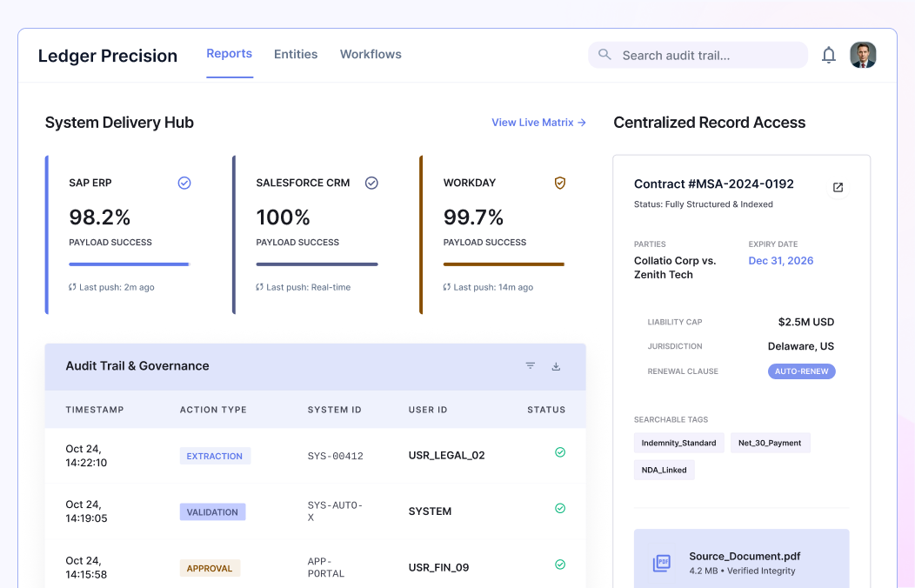Click the Salesforce CRM check status icon
The height and width of the screenshot is (588, 915).
[371, 184]
